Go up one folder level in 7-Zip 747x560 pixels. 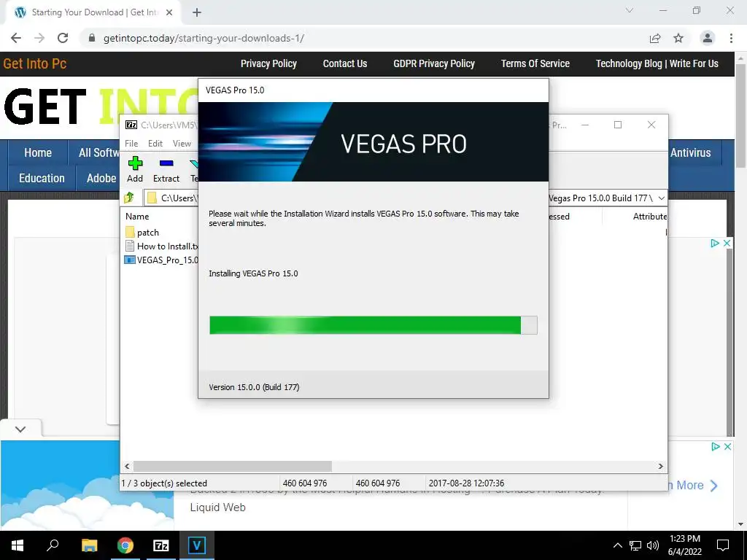click(128, 198)
